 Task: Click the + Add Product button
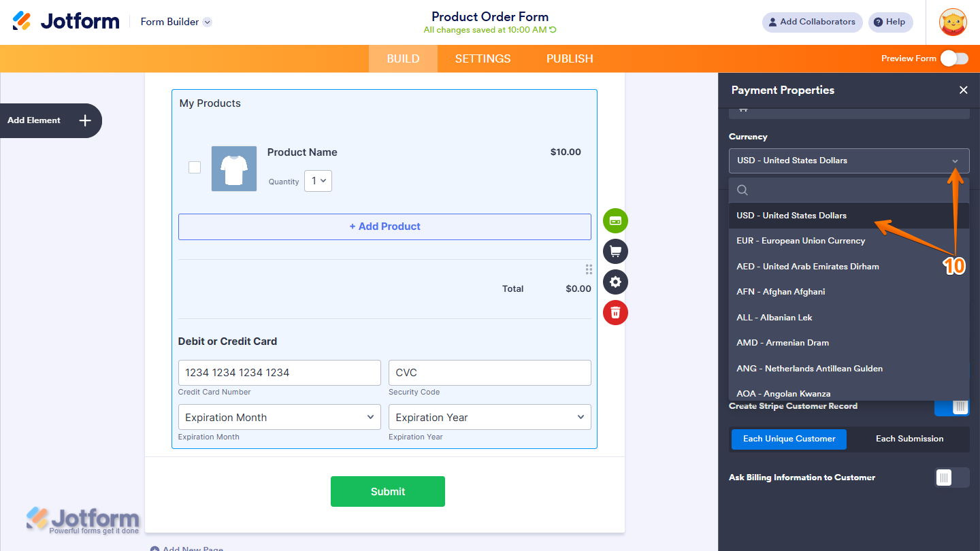tap(385, 227)
